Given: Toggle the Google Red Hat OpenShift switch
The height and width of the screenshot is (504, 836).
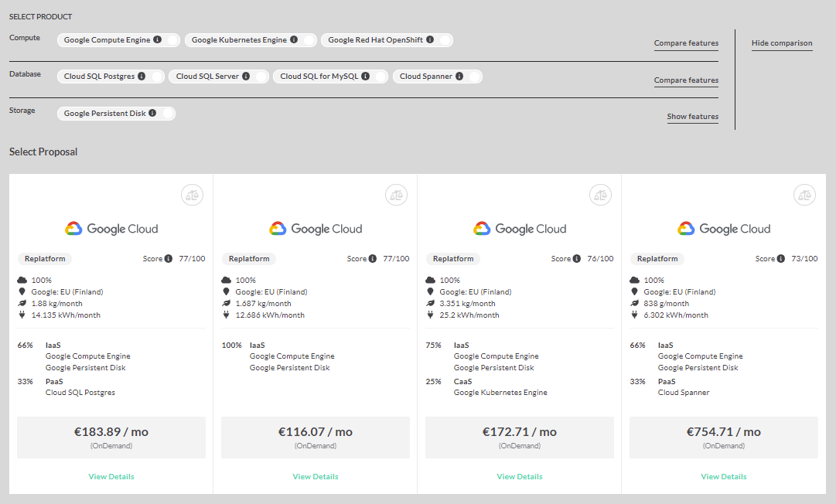Looking at the screenshot, I should coord(444,40).
